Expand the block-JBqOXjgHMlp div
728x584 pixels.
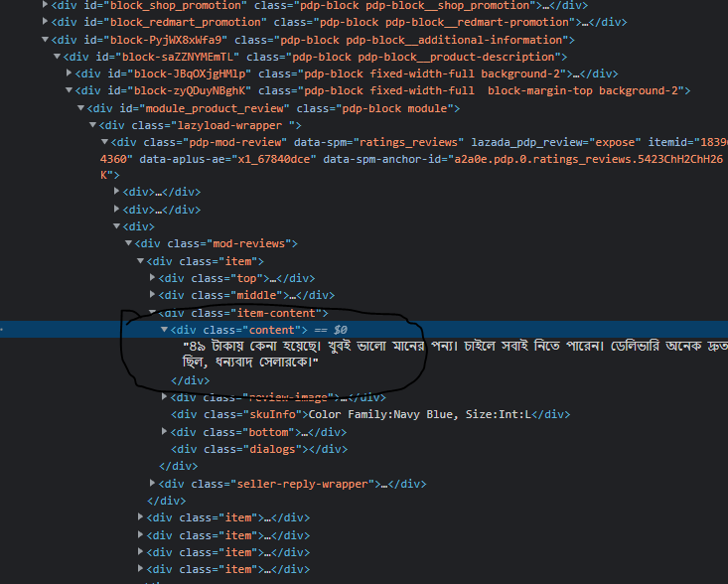[70, 73]
